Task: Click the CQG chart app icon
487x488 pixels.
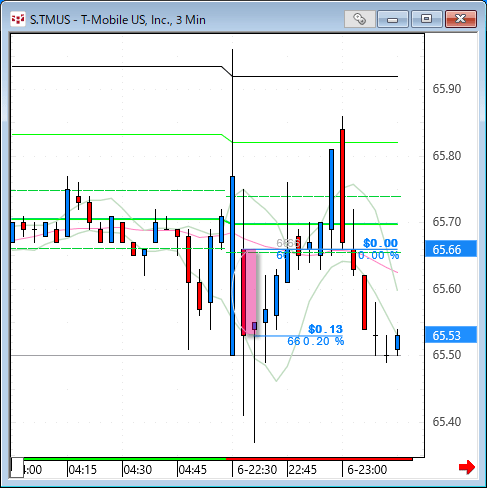Action: [18, 19]
